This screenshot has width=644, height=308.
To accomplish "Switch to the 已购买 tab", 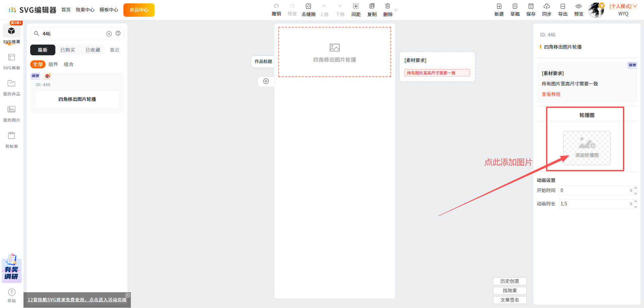I will click(68, 50).
